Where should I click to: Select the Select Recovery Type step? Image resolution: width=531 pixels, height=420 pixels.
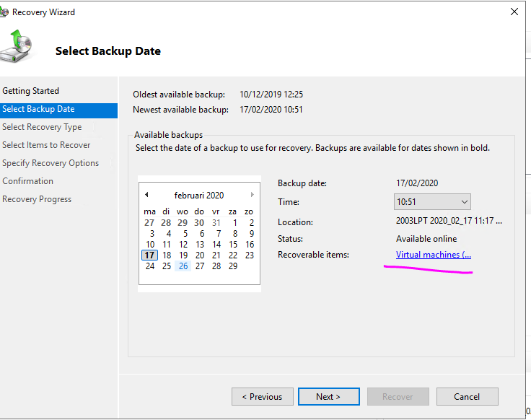coord(42,127)
